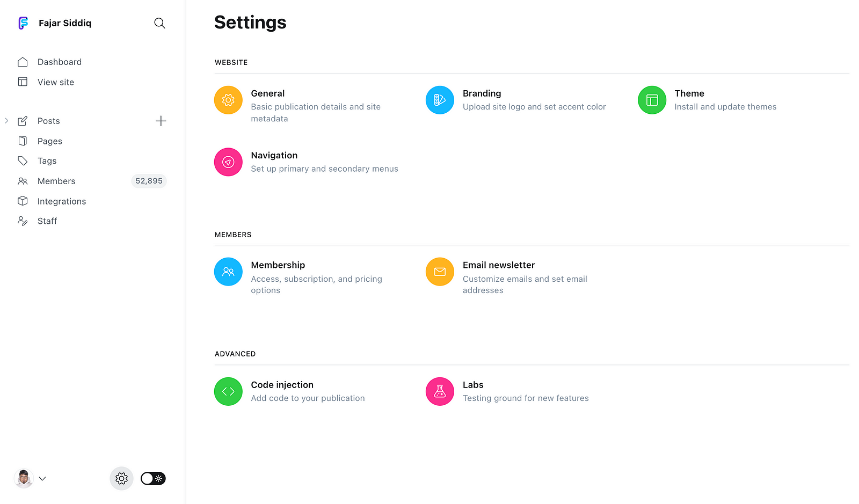Open the pink Navigation icon

tap(228, 162)
